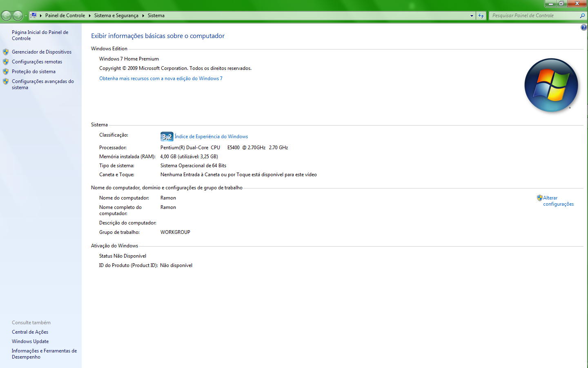
Task: Open Proteção do sistema link
Action: (33, 72)
